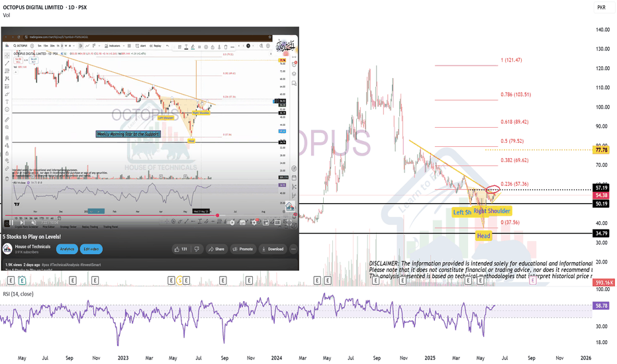Unmute the video with the speaker icon
Viewport: 617px width, 364px height.
point(34,223)
